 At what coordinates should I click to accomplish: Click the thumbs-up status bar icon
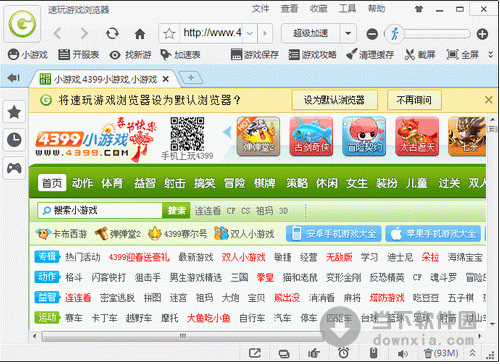[313, 353]
